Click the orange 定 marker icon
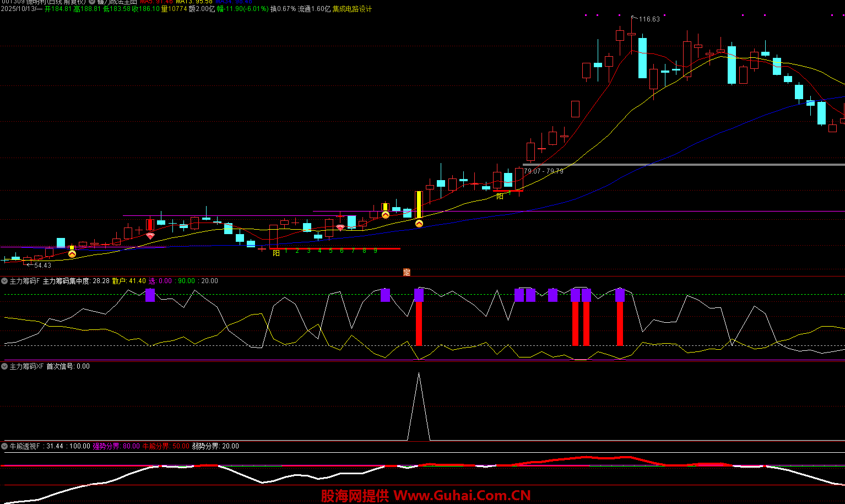The width and height of the screenshot is (845, 504). [407, 272]
